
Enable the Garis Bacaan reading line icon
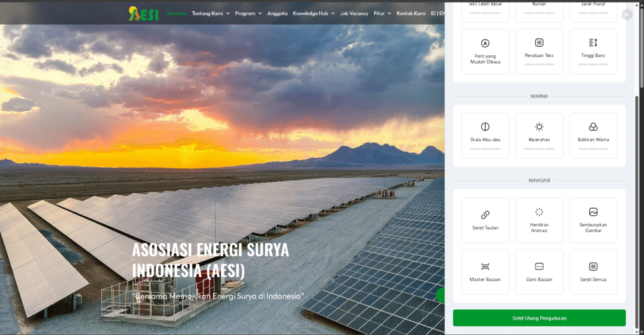point(539,266)
